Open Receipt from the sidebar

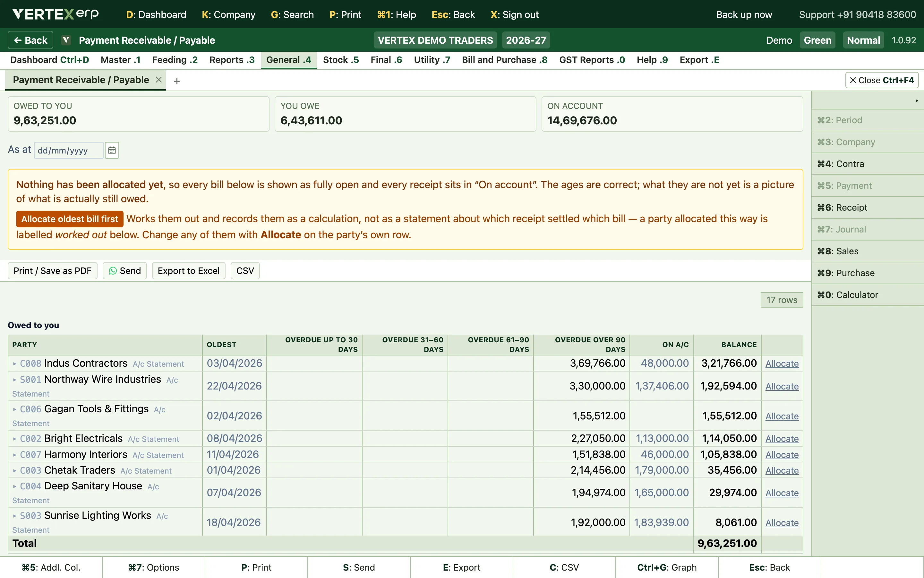(868, 207)
